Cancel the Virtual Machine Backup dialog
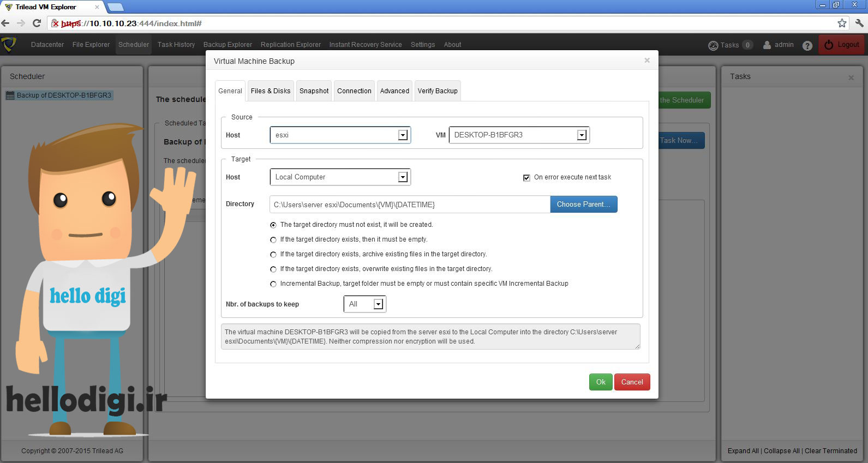The width and height of the screenshot is (868, 463). (632, 382)
